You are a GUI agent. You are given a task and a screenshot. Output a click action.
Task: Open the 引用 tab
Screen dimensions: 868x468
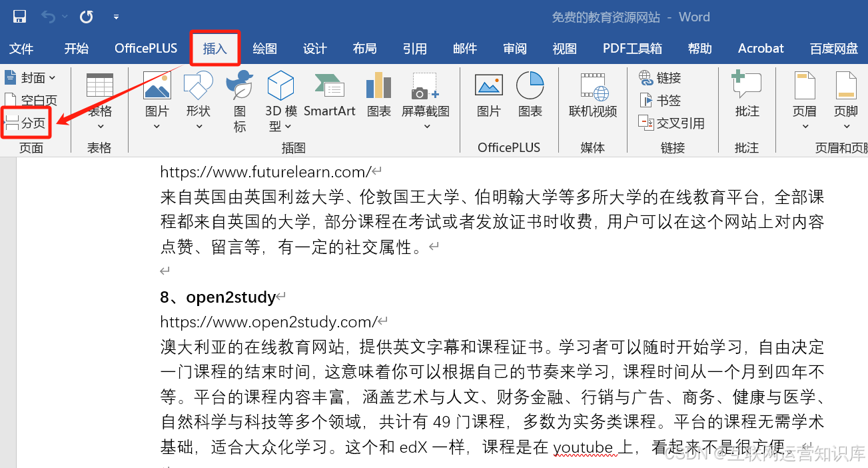(x=415, y=49)
